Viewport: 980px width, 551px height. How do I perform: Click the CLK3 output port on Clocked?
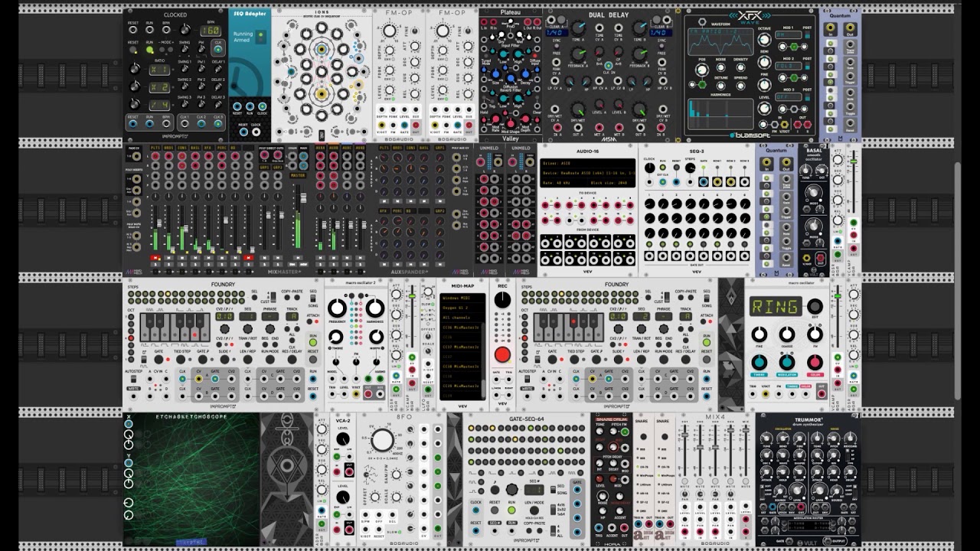pyautogui.click(x=218, y=124)
